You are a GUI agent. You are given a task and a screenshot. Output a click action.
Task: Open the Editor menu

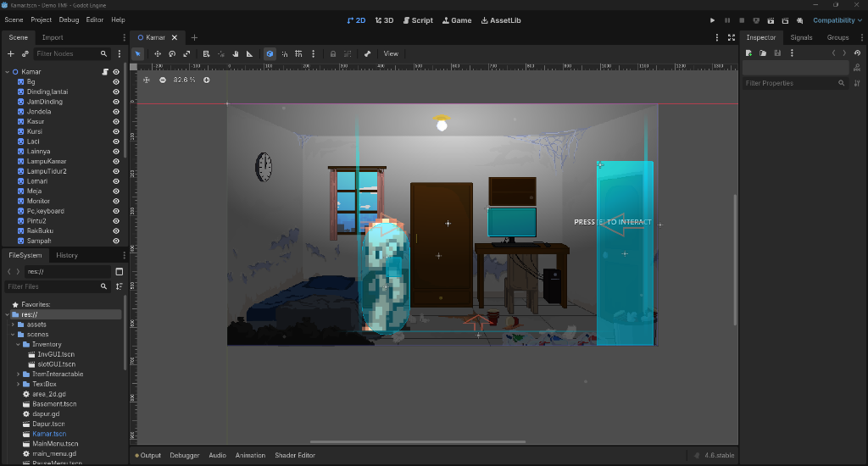click(95, 19)
